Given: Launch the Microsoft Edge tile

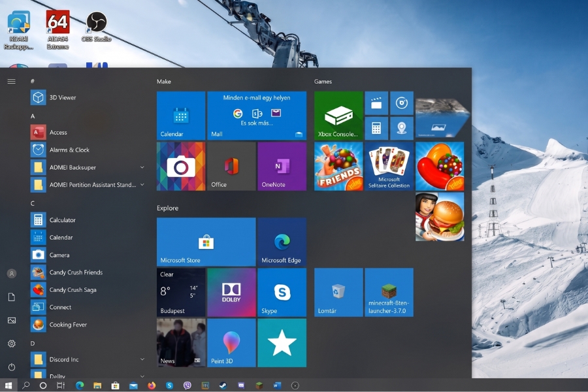Looking at the screenshot, I should coord(282,242).
